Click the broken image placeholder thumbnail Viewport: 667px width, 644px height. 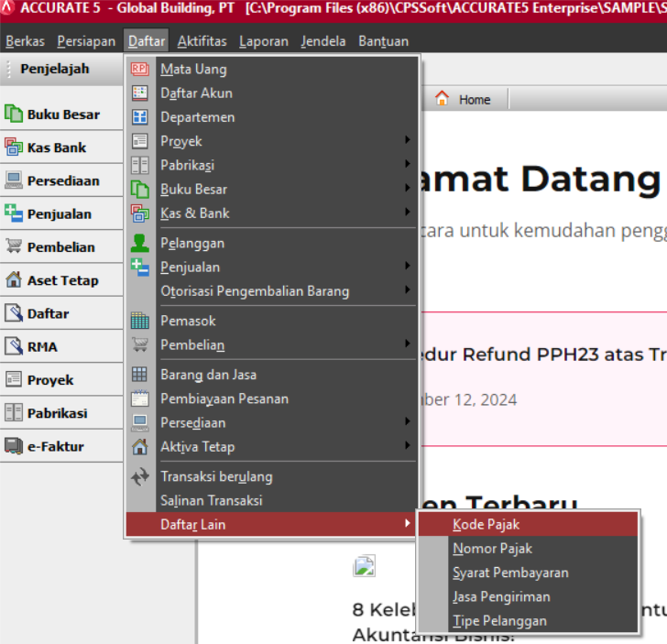[364, 566]
